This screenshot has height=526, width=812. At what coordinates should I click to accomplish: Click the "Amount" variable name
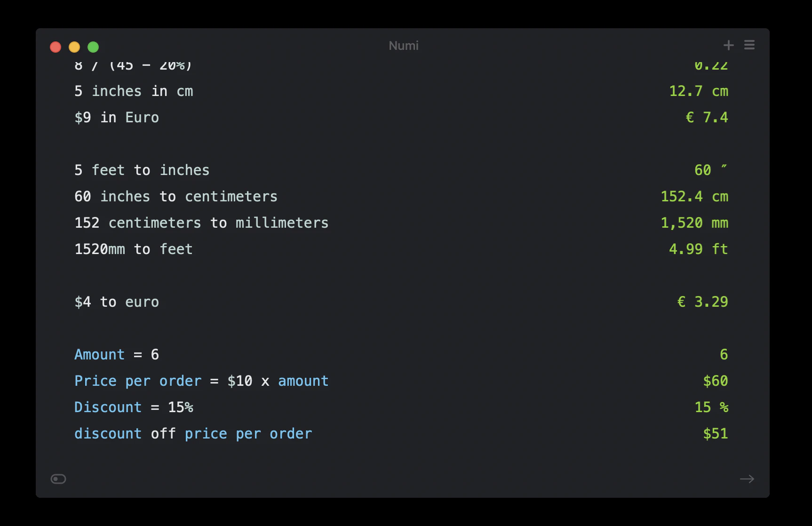[x=99, y=355]
